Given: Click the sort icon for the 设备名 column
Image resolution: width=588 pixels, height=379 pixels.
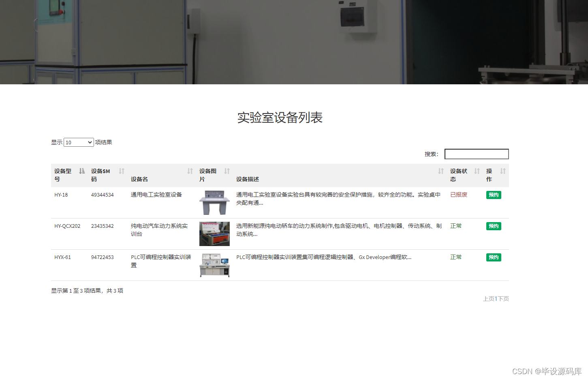Looking at the screenshot, I should (189, 171).
